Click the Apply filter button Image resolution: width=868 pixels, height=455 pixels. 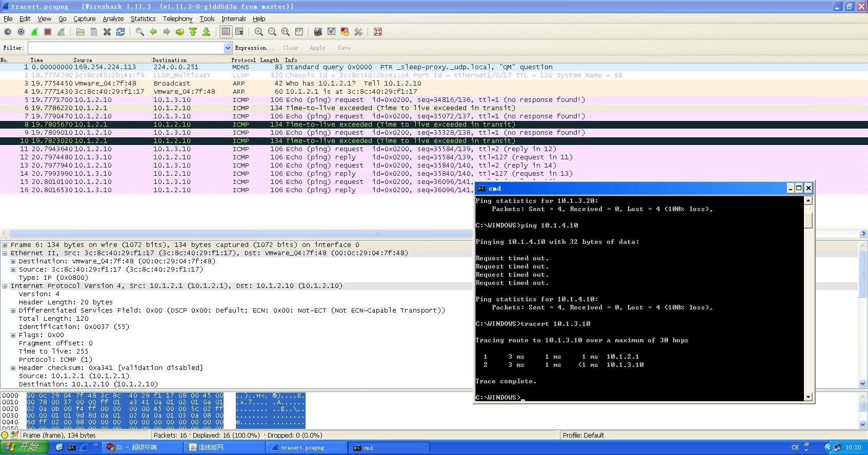pos(317,48)
